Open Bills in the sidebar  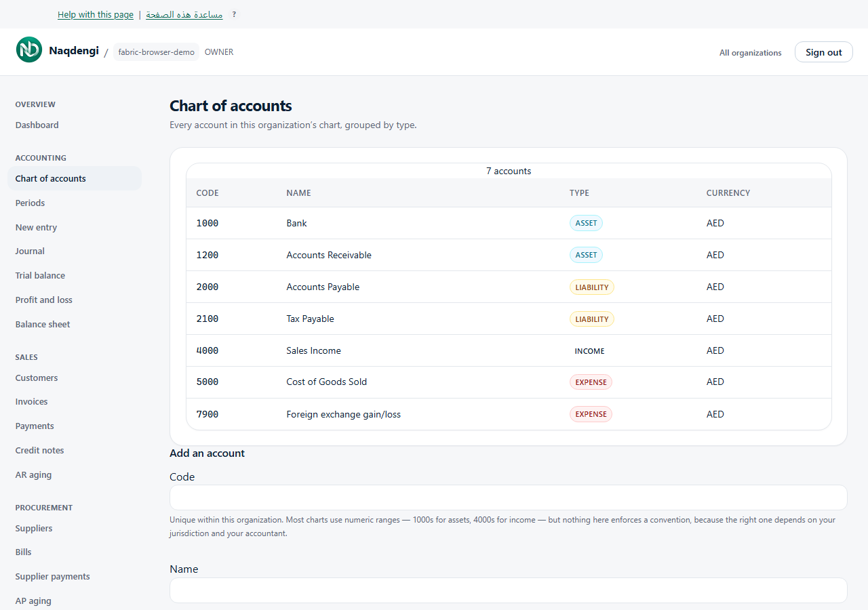24,552
